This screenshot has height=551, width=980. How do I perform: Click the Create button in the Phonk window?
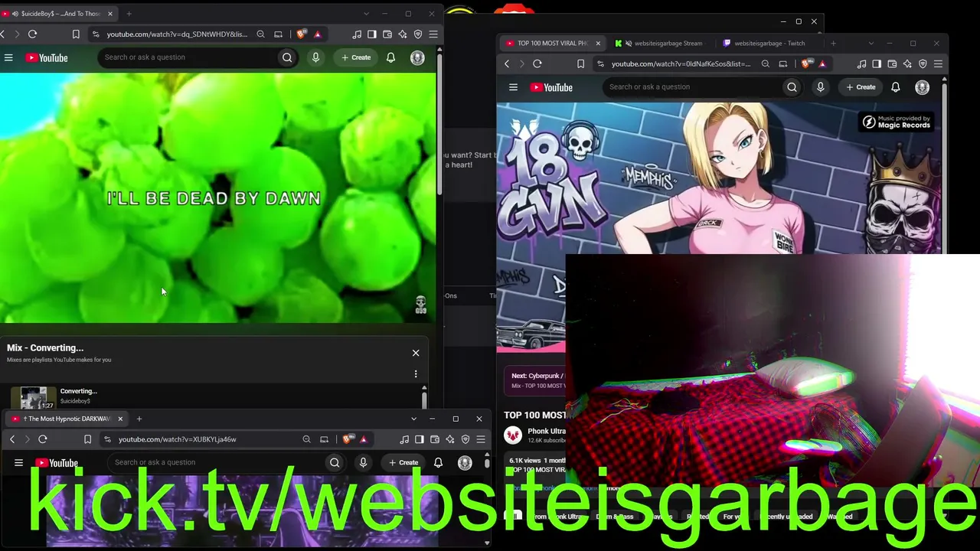click(x=861, y=87)
